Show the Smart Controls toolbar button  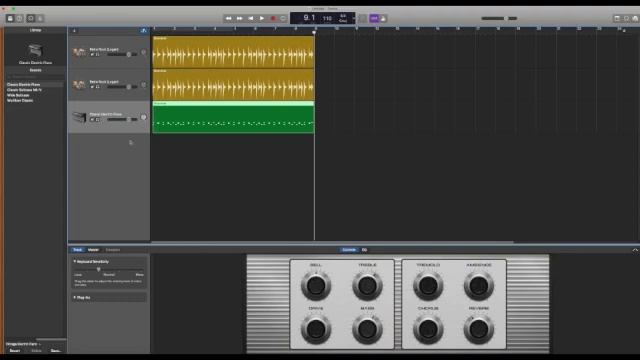click(x=31, y=18)
